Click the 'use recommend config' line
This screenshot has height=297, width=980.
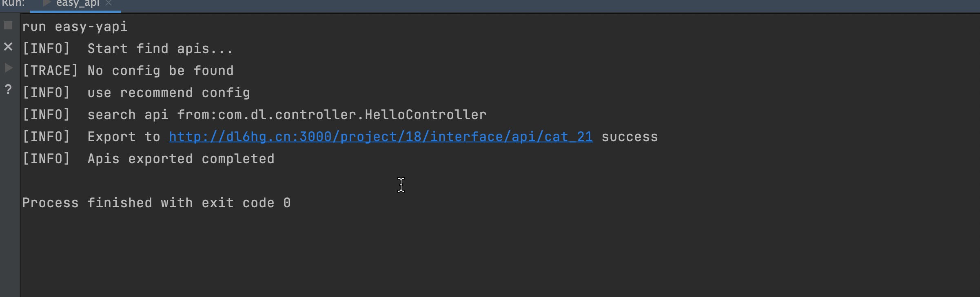136,92
